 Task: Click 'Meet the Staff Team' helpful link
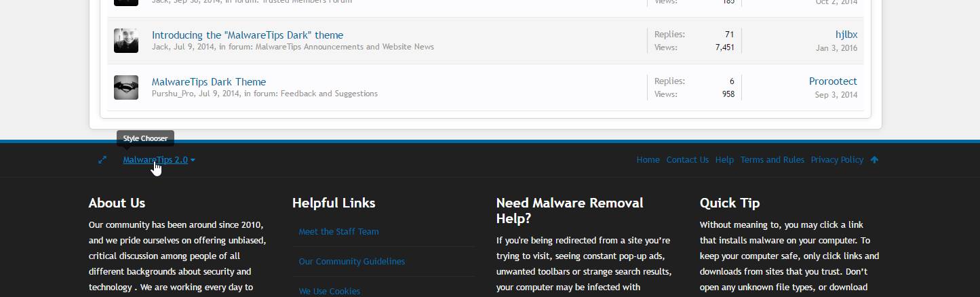tap(338, 232)
